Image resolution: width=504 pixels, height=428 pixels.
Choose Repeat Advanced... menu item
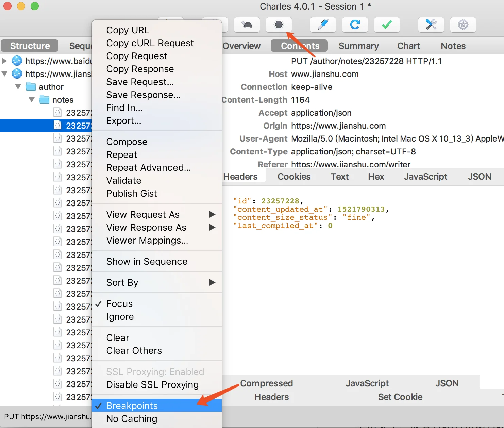(157, 167)
